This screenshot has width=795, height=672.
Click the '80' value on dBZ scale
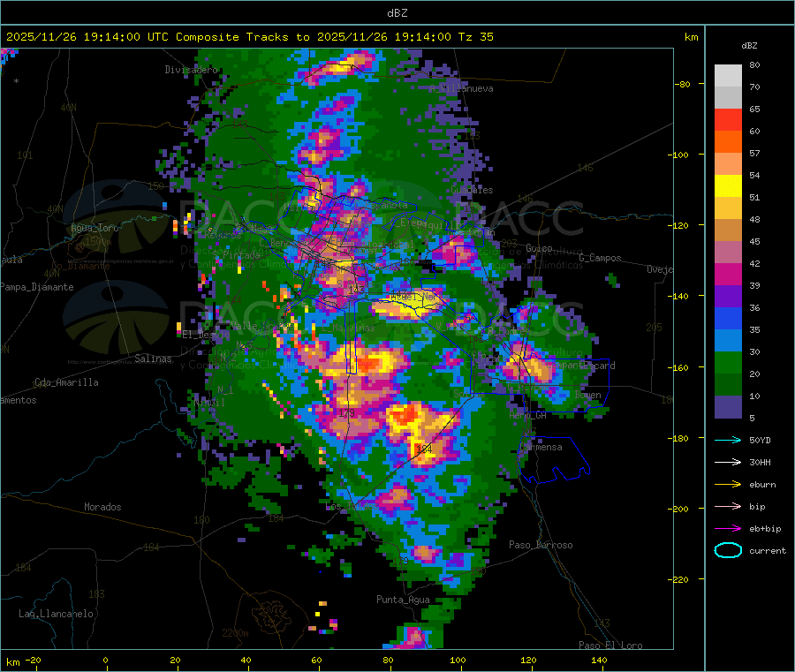click(754, 64)
